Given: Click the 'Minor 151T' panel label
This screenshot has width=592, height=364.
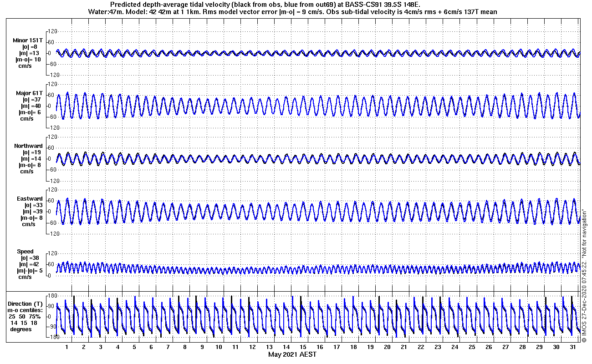Looking at the screenshot, I should click(x=28, y=40).
